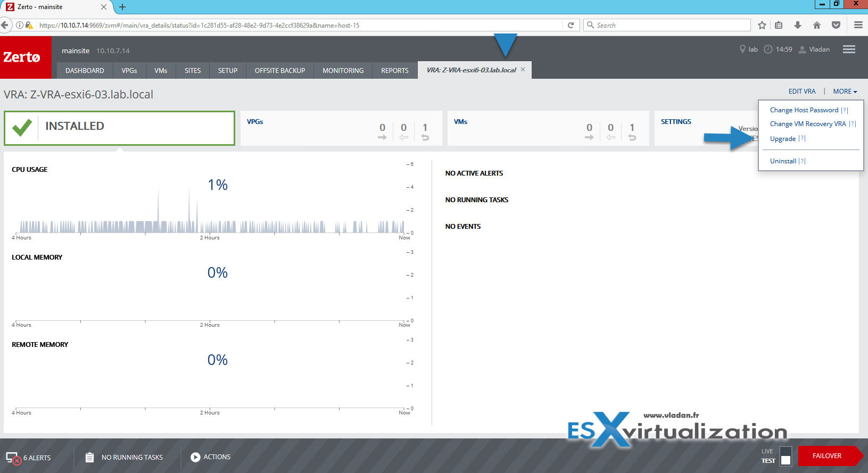This screenshot has height=473, width=868.
Task: Switch to the VPGs tab
Action: pyautogui.click(x=129, y=70)
